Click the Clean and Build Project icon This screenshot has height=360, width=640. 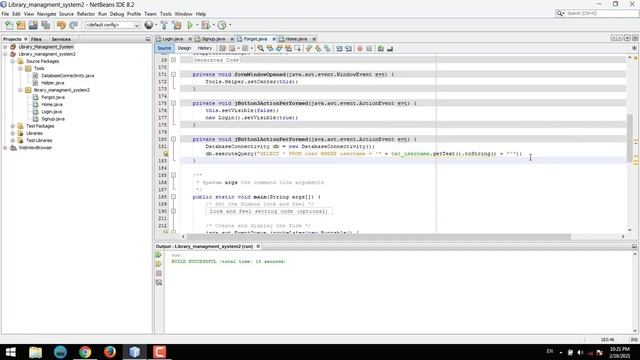pyautogui.click(x=177, y=25)
